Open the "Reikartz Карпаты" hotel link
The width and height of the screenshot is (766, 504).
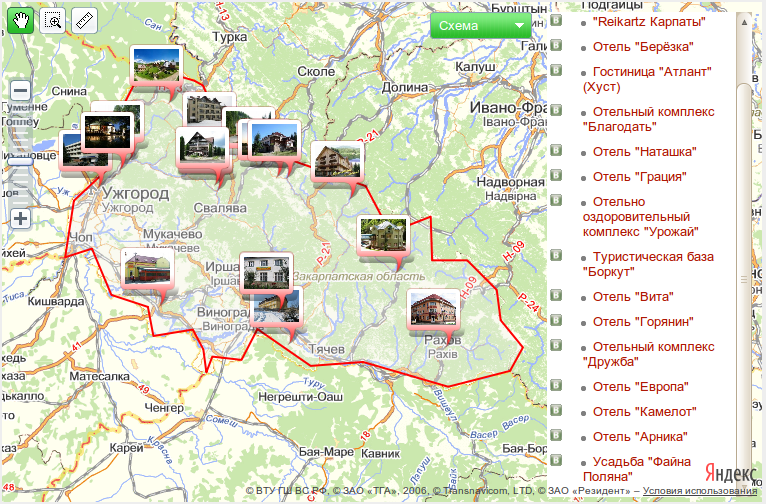point(649,22)
